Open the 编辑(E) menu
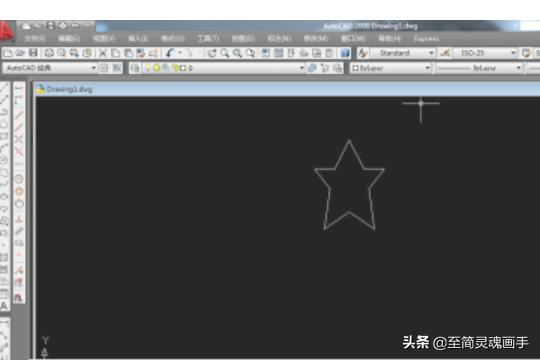540x360 pixels. [69, 39]
